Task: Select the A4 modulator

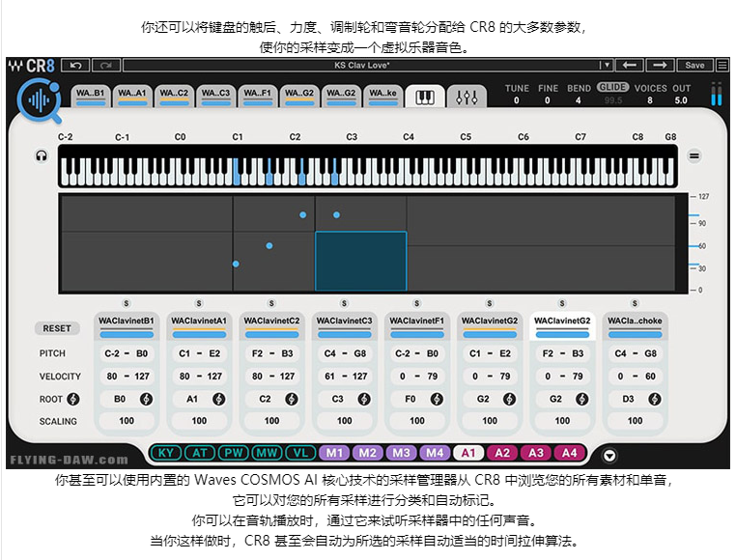Action: 569,453
